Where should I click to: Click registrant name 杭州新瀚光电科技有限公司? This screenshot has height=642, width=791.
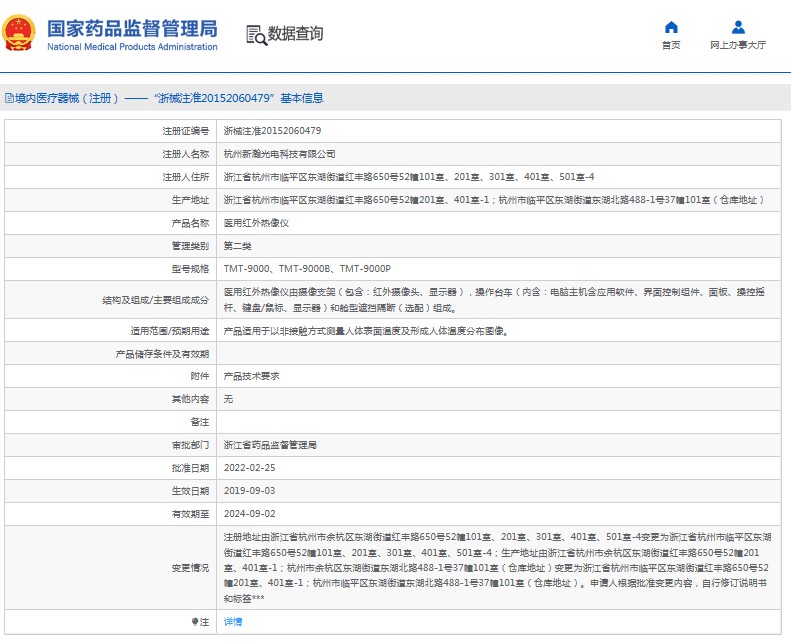coord(279,154)
